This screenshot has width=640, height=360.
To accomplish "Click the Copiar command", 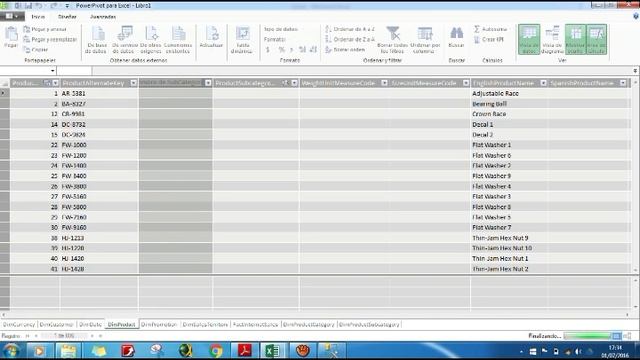I will [36, 49].
